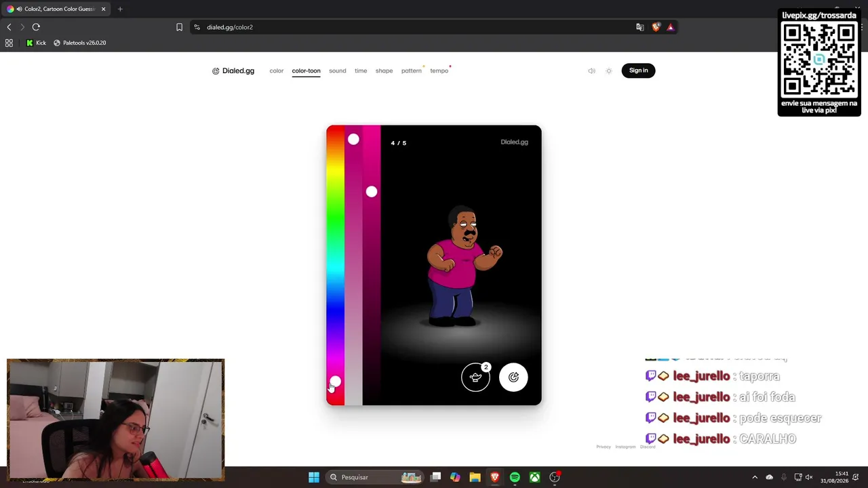Viewport: 868px width, 488px height.
Task: Open the time game tab
Action: point(361,70)
